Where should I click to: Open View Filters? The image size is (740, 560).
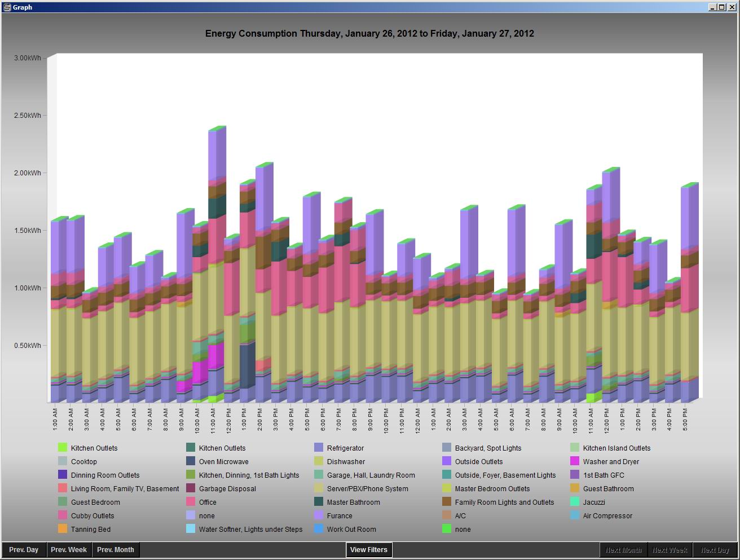pos(369,550)
